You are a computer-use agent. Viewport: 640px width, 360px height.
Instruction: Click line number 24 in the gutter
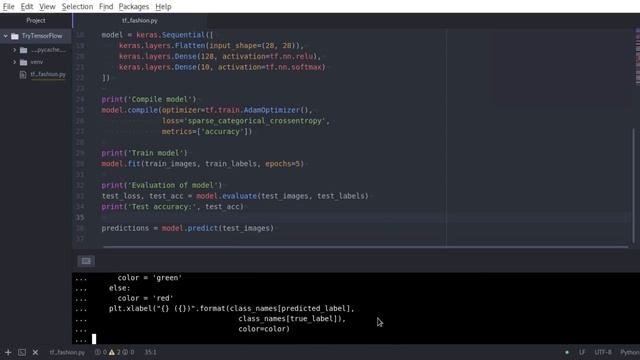pyautogui.click(x=80, y=99)
